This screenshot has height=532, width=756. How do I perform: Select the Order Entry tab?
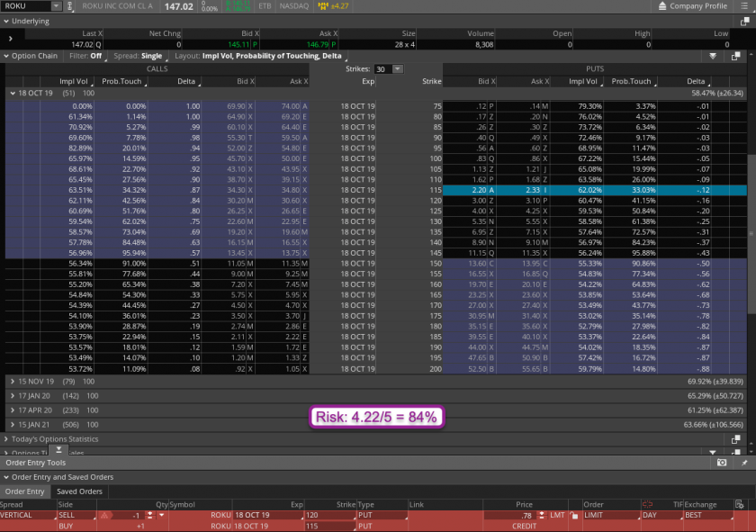(x=25, y=491)
